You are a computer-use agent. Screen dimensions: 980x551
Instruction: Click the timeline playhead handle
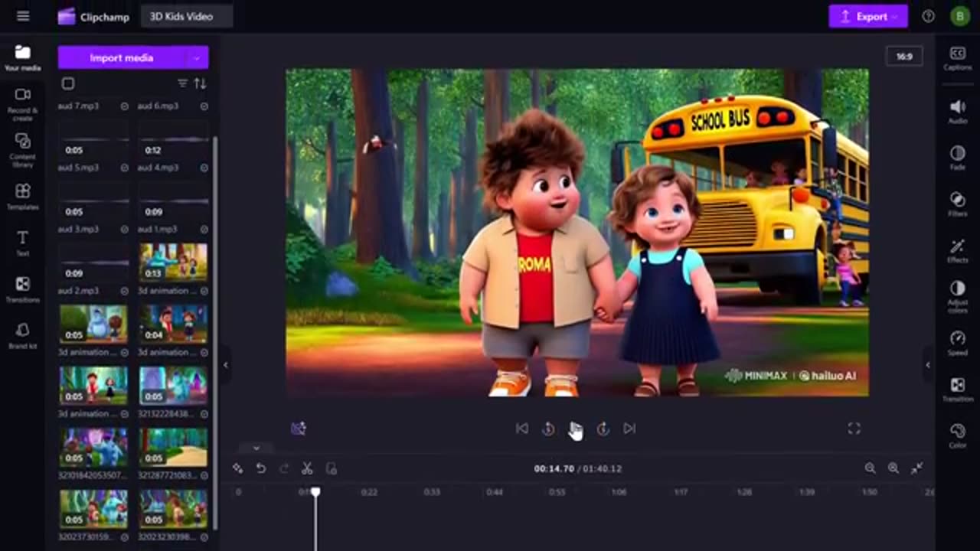point(315,492)
